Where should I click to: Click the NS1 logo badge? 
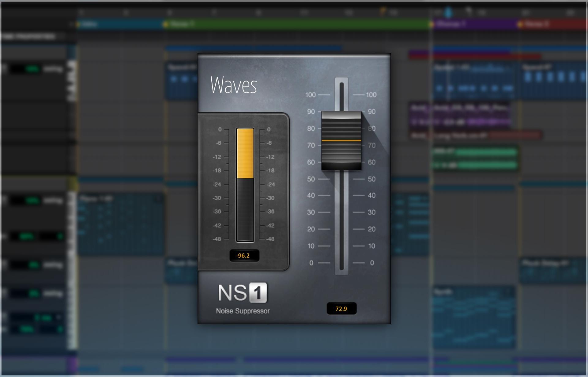243,293
